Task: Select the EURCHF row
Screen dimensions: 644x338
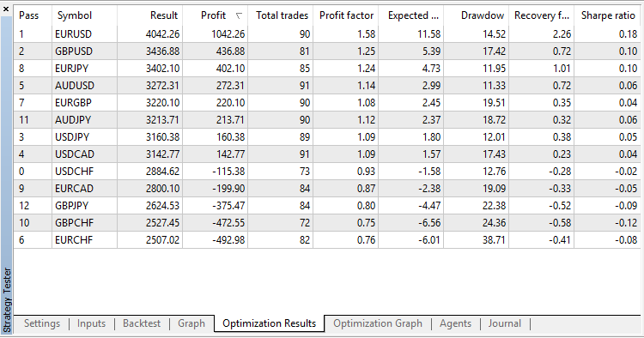Action: [x=327, y=240]
